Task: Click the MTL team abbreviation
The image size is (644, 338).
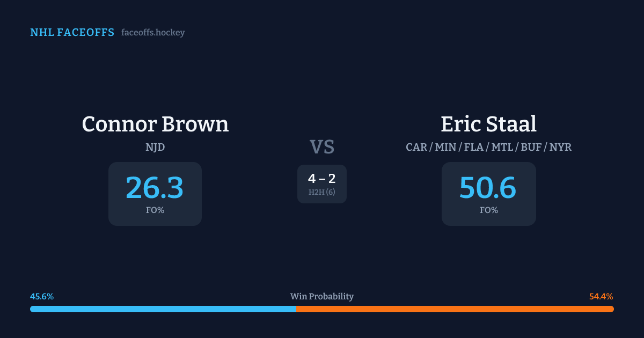Action: click(502, 147)
